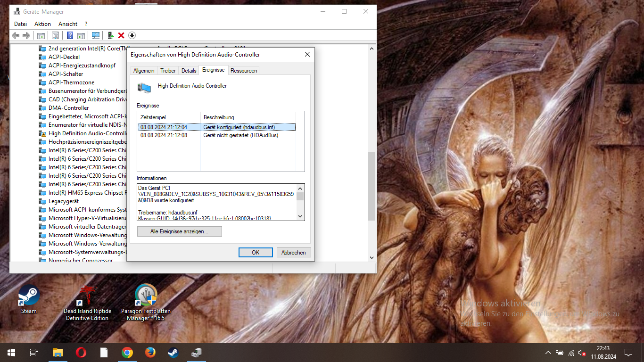Open Dead Island Riptide desktop shortcut
644x362 pixels.
88,303
